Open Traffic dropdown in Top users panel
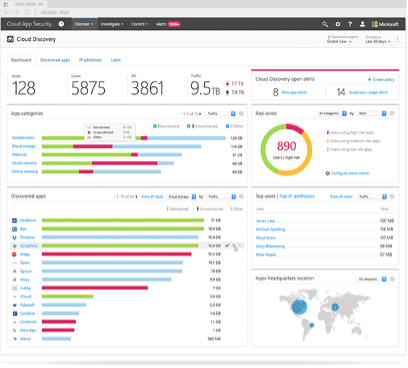 click(372, 197)
